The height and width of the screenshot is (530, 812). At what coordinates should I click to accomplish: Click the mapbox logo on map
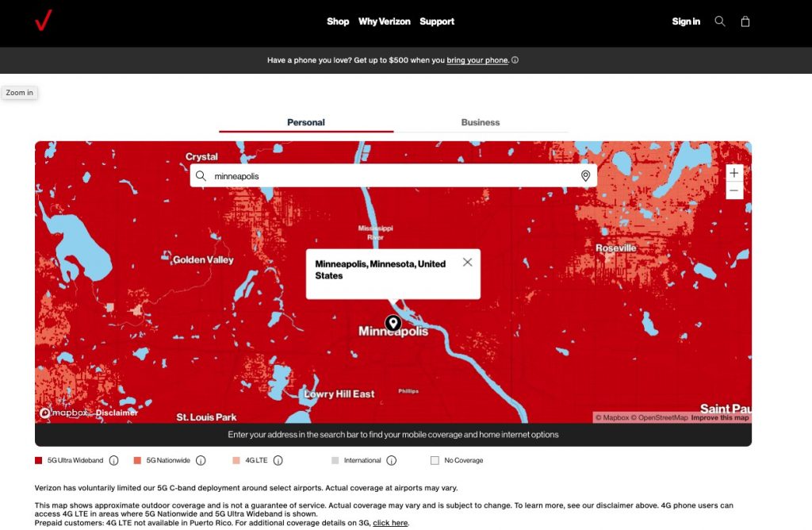pos(64,413)
